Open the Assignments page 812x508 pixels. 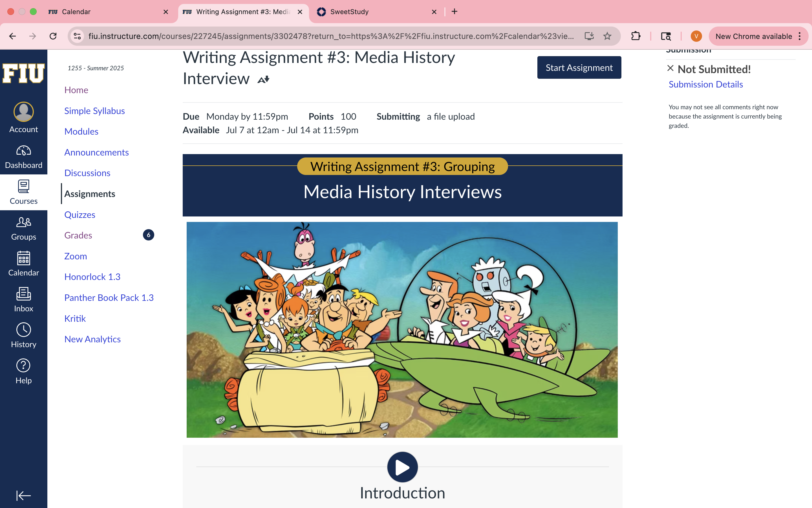pos(90,194)
